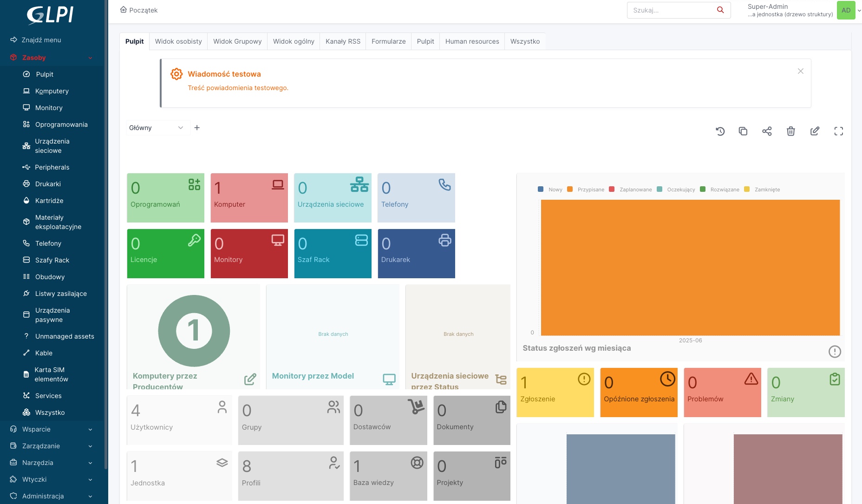Viewport: 862px width, 504px height.
Task: Click the Początek breadcrumb link
Action: [x=139, y=10]
